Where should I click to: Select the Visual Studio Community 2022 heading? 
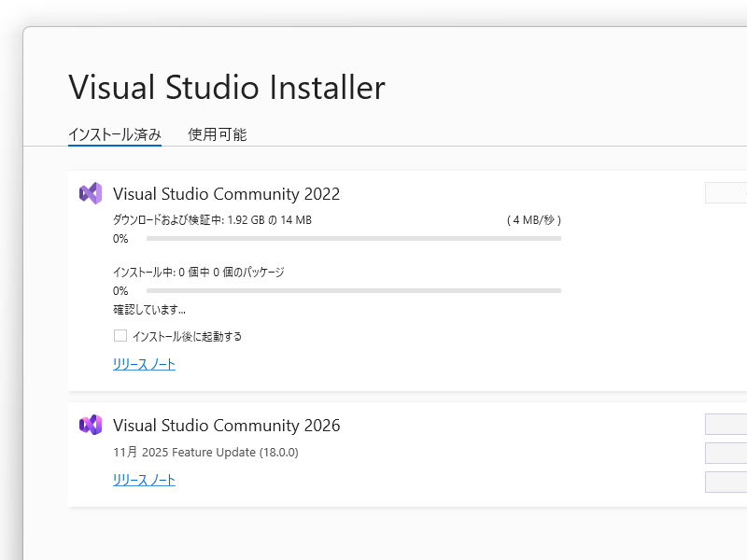[x=225, y=194]
